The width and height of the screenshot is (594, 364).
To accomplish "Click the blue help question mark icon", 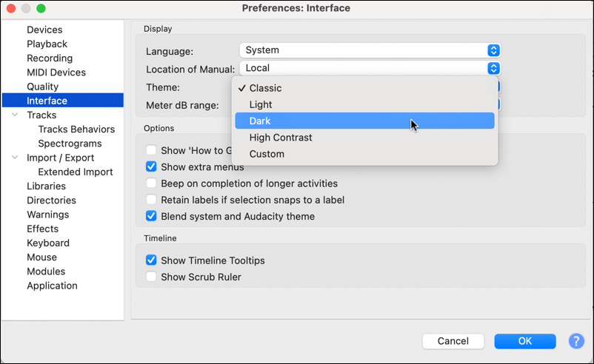I will [576, 341].
